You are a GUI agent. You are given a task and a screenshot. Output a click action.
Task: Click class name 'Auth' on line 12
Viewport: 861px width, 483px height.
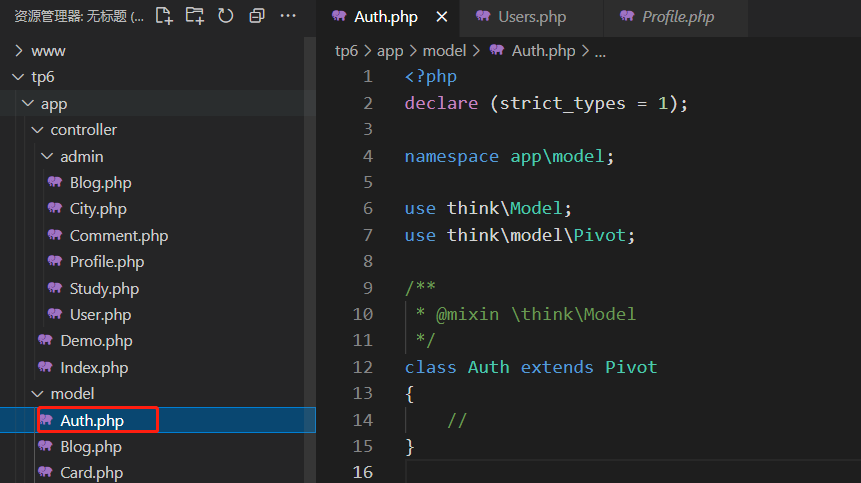(489, 367)
